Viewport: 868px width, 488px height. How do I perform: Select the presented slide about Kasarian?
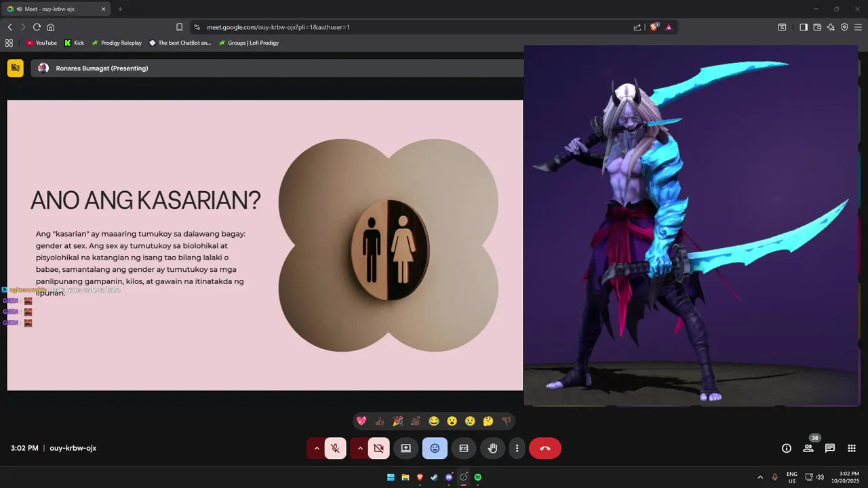click(265, 245)
